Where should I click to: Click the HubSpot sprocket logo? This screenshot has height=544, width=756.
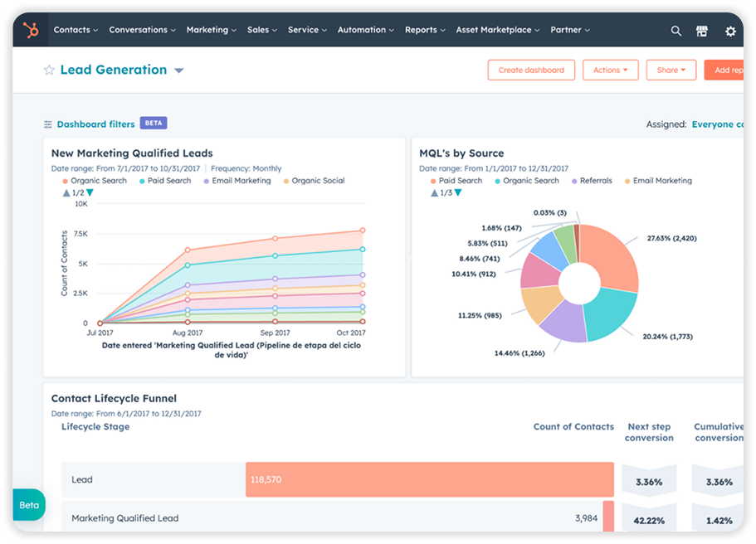pyautogui.click(x=32, y=31)
